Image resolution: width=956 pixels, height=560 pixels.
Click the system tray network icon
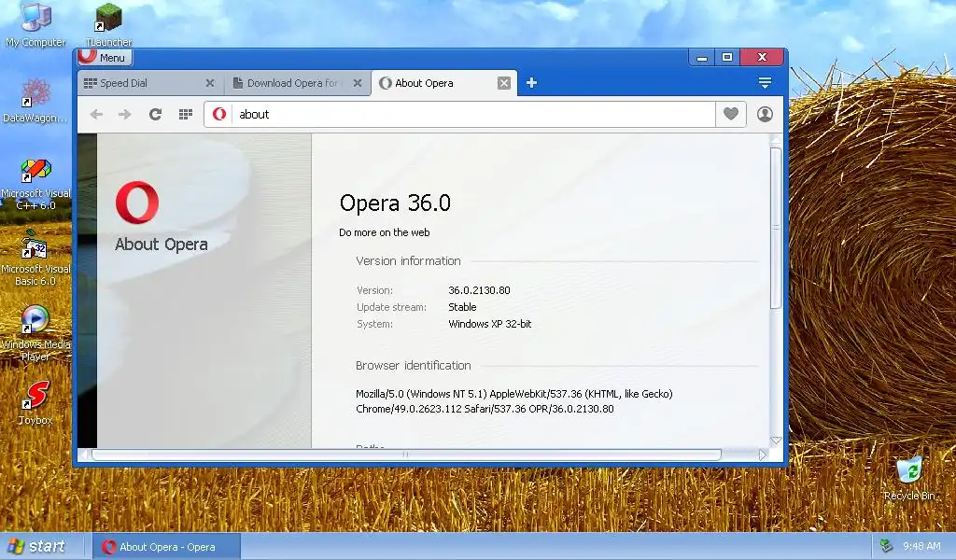point(886,546)
